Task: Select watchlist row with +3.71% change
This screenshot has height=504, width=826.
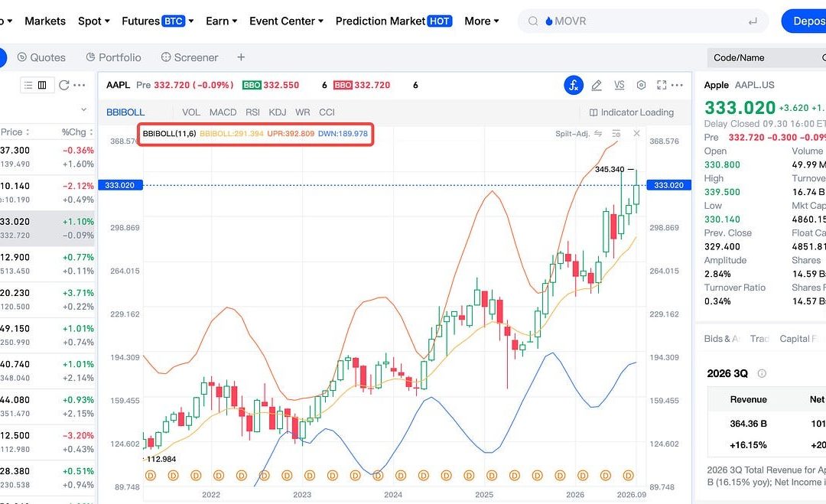Action: pyautogui.click(x=47, y=300)
